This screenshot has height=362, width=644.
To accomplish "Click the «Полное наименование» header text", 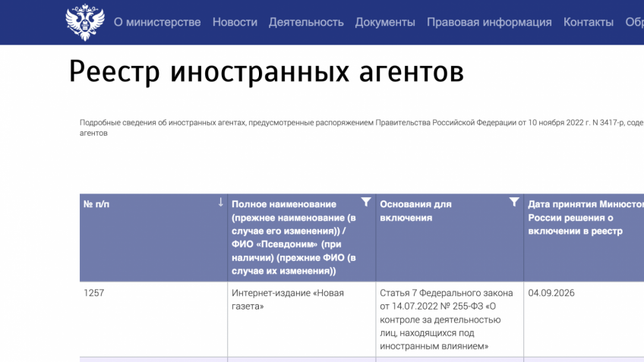I will pos(294,238).
